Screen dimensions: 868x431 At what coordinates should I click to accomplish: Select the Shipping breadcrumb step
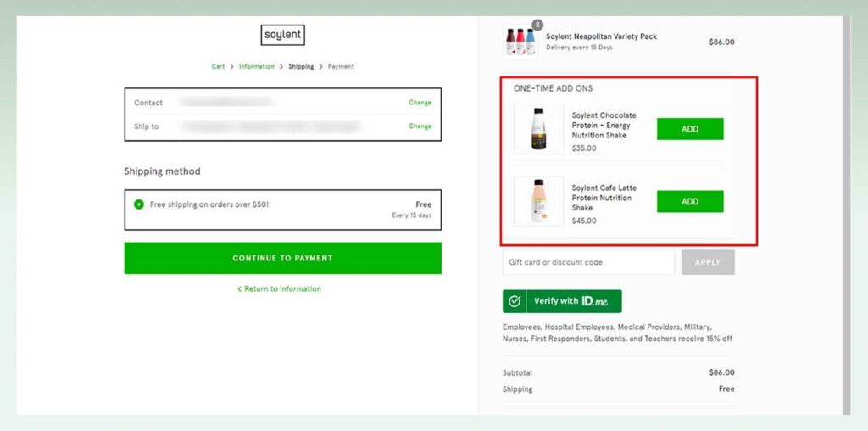(301, 66)
